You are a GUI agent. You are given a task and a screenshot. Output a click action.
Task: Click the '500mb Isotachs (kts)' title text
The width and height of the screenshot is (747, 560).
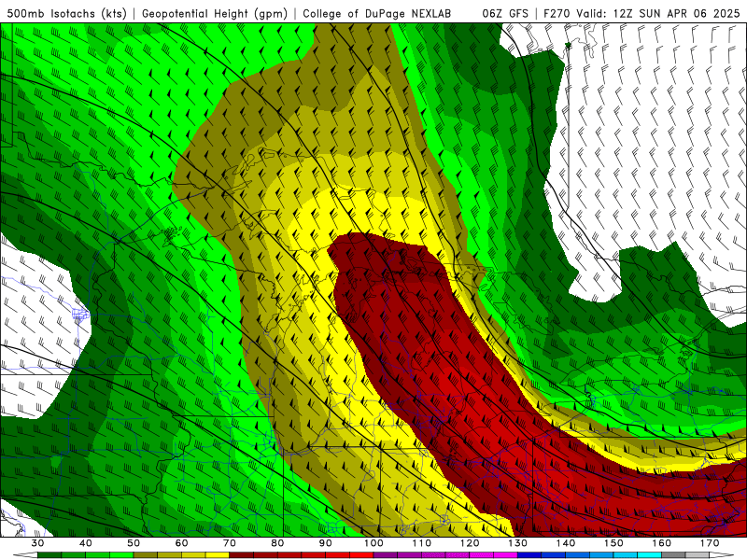[x=67, y=14]
